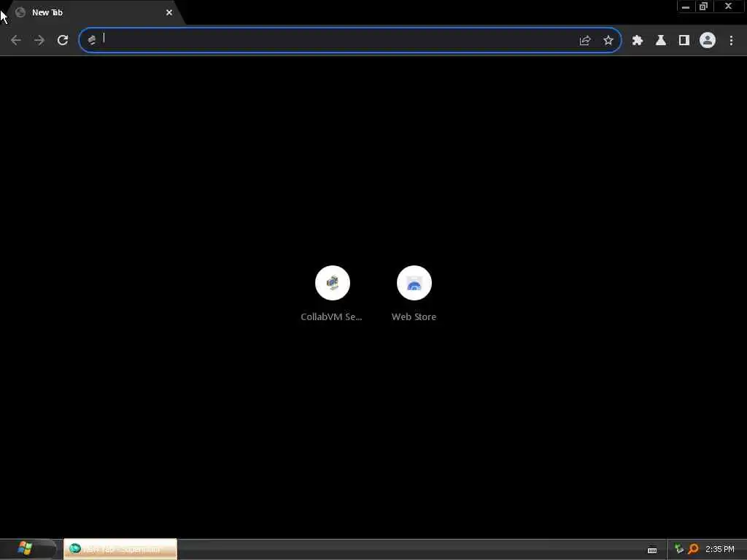This screenshot has height=560, width=747.
Task: Open the Extensions puzzle menu
Action: point(638,41)
